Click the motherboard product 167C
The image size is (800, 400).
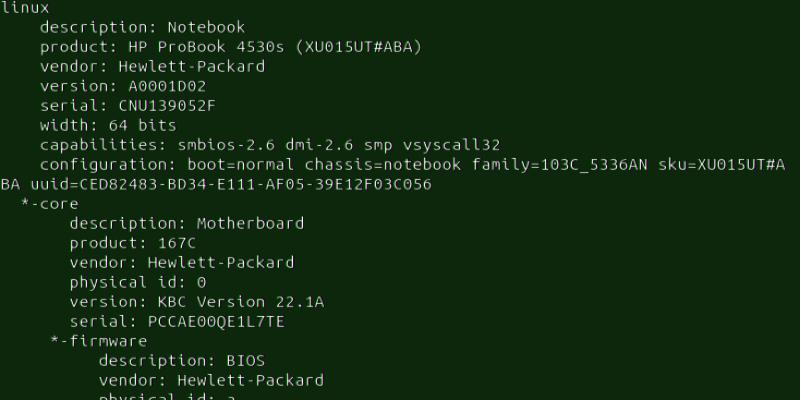177,243
